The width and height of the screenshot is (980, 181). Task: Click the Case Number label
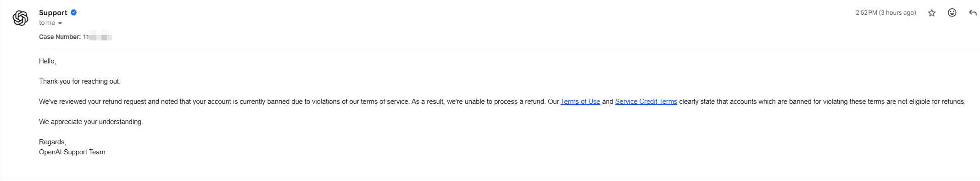pyautogui.click(x=60, y=37)
